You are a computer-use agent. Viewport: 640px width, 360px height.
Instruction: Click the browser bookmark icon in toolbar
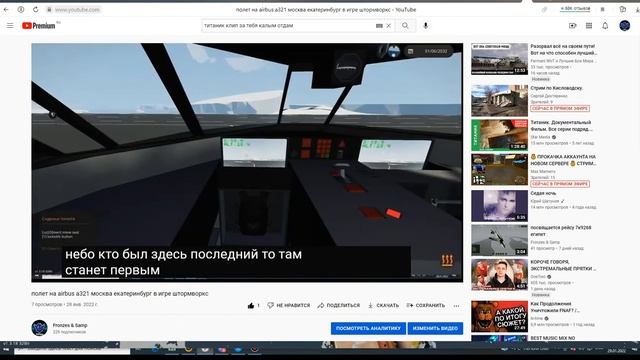[602, 9]
